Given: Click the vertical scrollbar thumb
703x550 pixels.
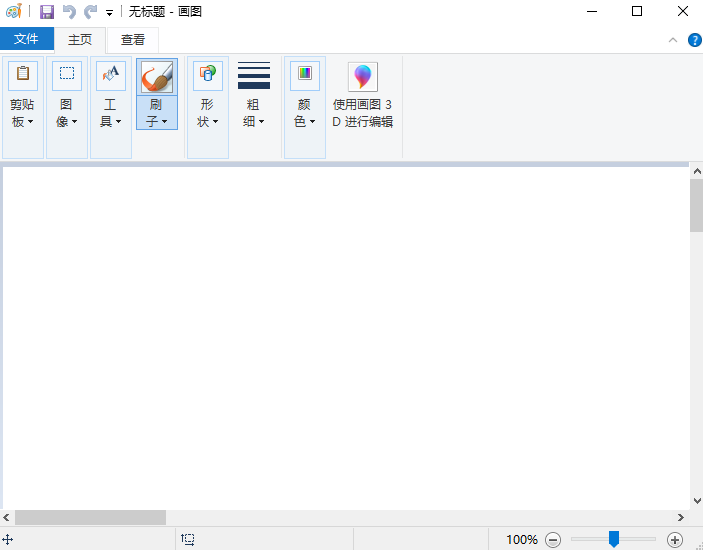Looking at the screenshot, I should pyautogui.click(x=697, y=205).
